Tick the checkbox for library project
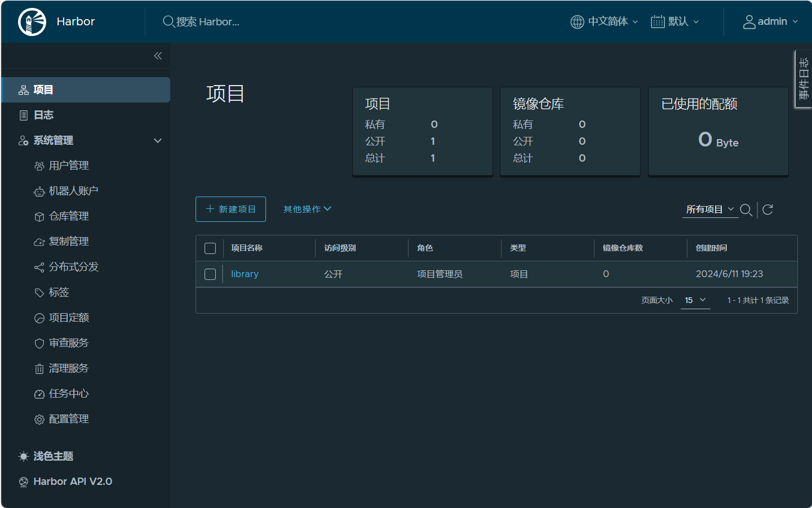 [210, 274]
